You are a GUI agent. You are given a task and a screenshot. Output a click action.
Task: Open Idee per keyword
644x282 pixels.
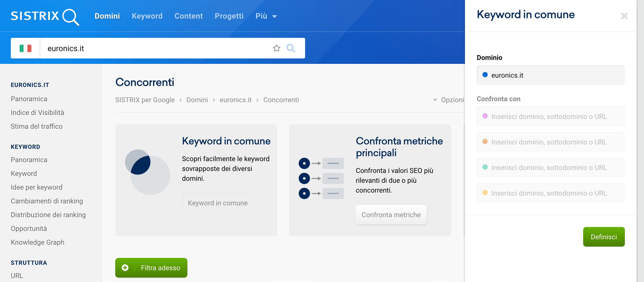click(x=37, y=187)
